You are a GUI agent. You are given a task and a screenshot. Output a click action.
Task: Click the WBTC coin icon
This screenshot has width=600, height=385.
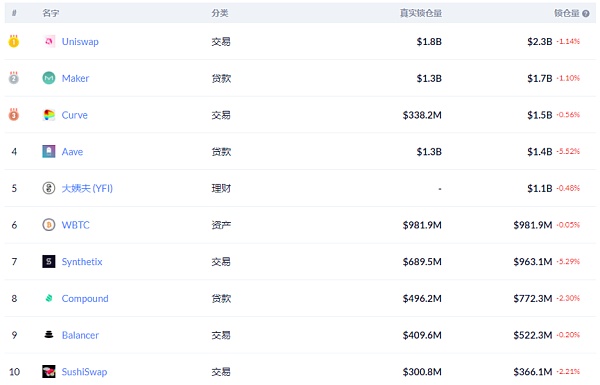(49, 225)
